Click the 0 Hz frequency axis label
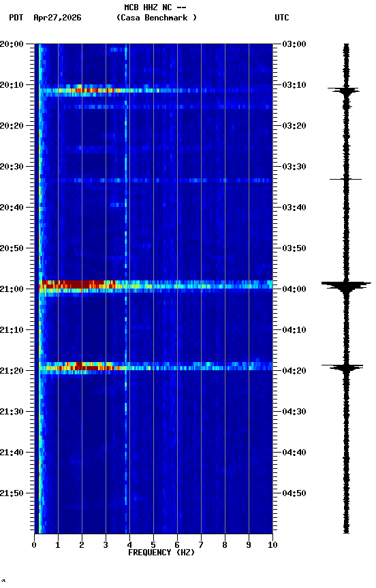 pyautogui.click(x=34, y=545)
